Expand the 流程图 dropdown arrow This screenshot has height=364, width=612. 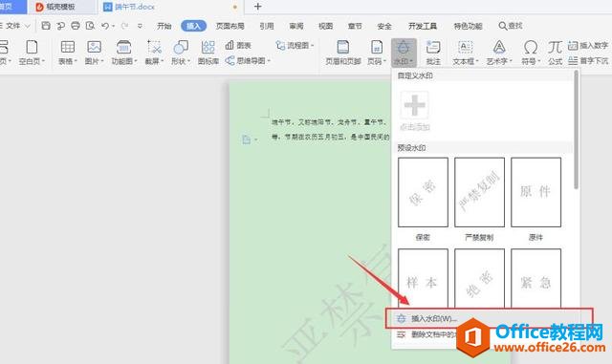tap(313, 46)
